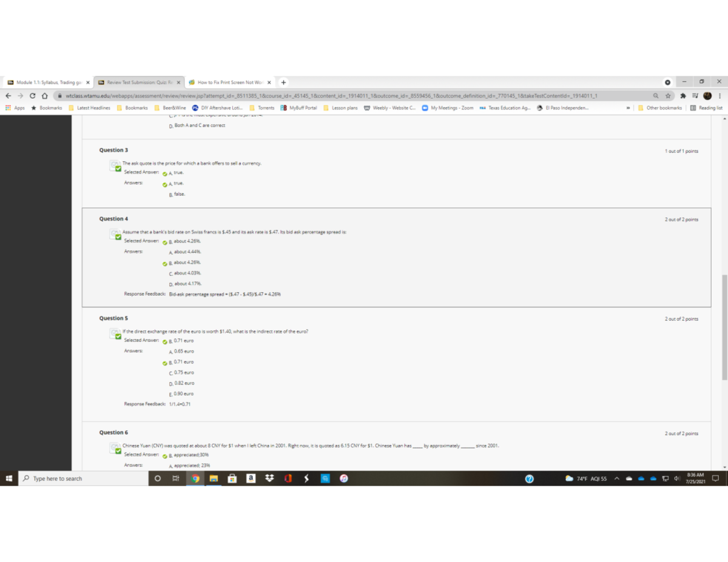Show hidden system tray icons
The height and width of the screenshot is (562, 728).
click(x=617, y=478)
